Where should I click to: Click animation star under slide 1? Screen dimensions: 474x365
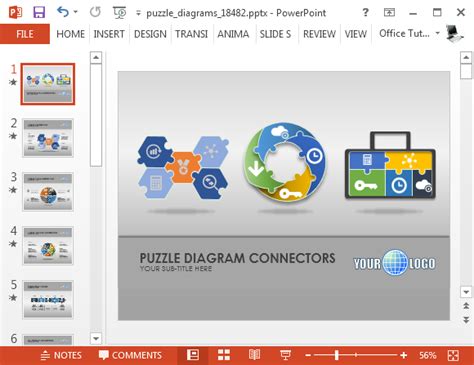pos(13,82)
